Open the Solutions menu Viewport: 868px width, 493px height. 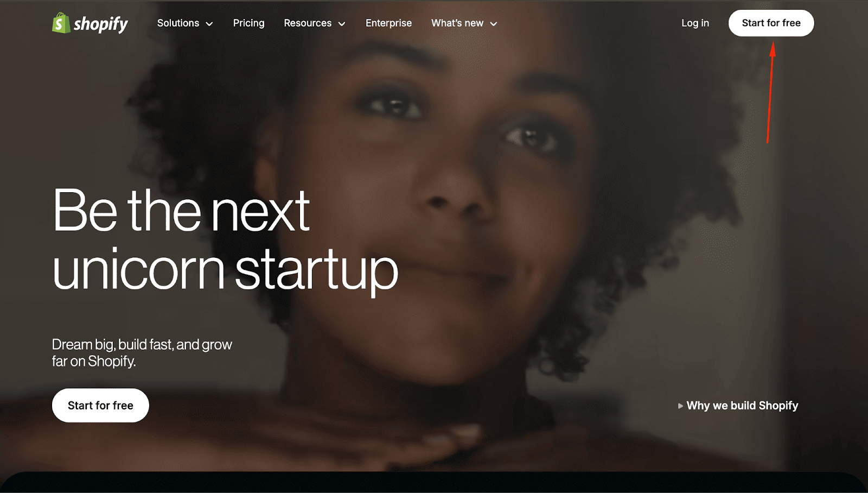click(185, 23)
